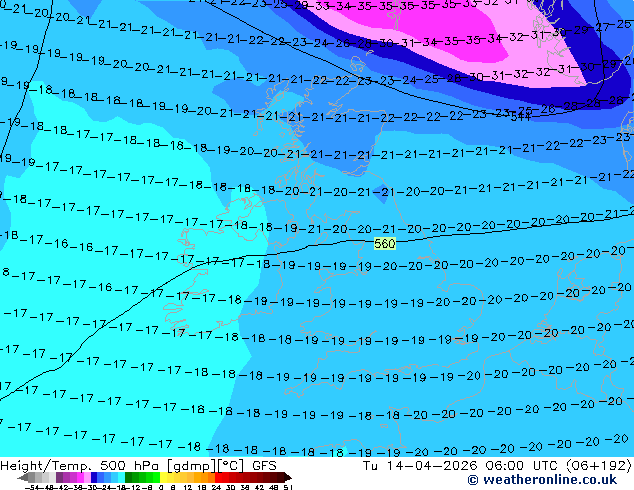Pick the bright red legend swatch near 24
This screenshot has height=490, width=634.
click(x=218, y=477)
